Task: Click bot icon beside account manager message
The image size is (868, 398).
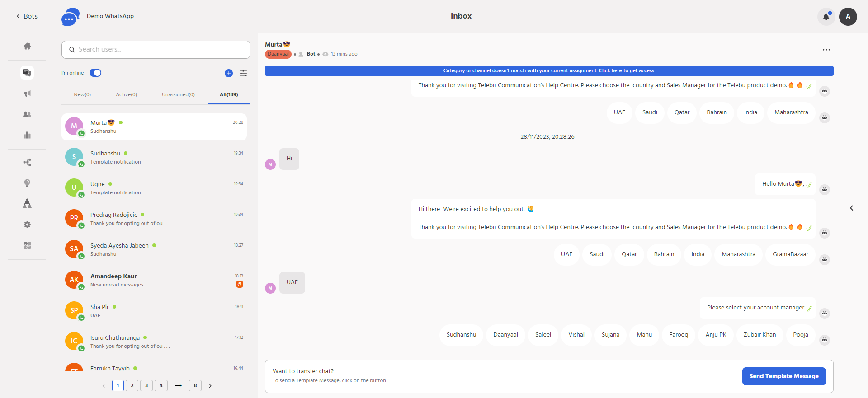Action: 825,313
